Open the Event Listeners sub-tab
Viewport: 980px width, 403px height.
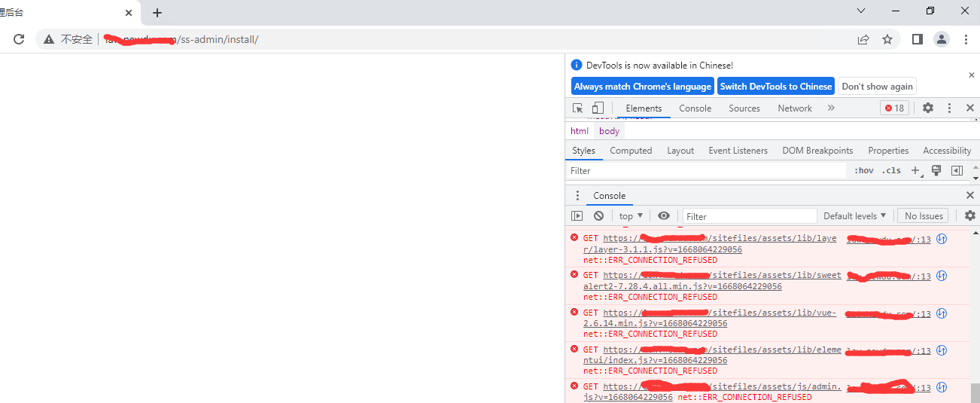pos(738,151)
